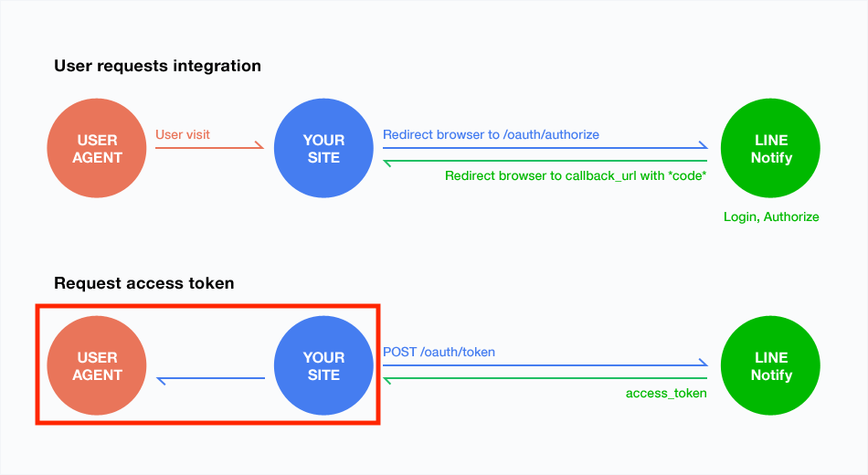The image size is (868, 475).
Task: Click the green arrow below /oauth/authorize text
Action: pos(545,163)
